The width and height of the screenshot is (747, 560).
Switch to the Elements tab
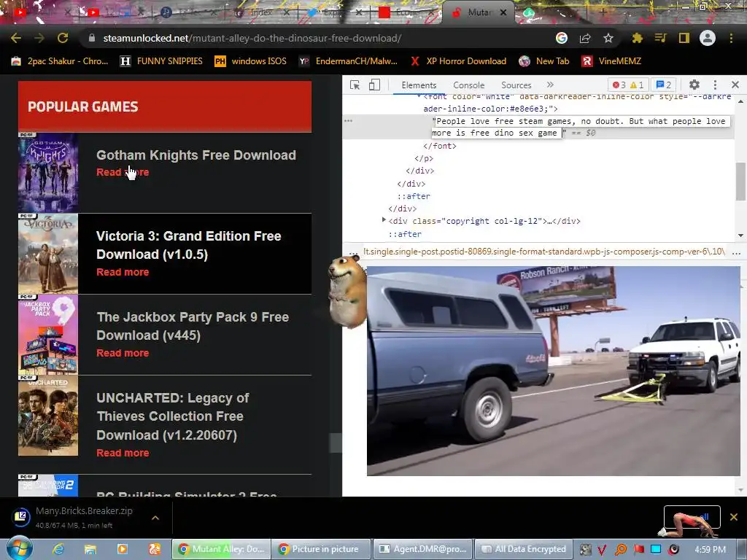[x=419, y=85]
